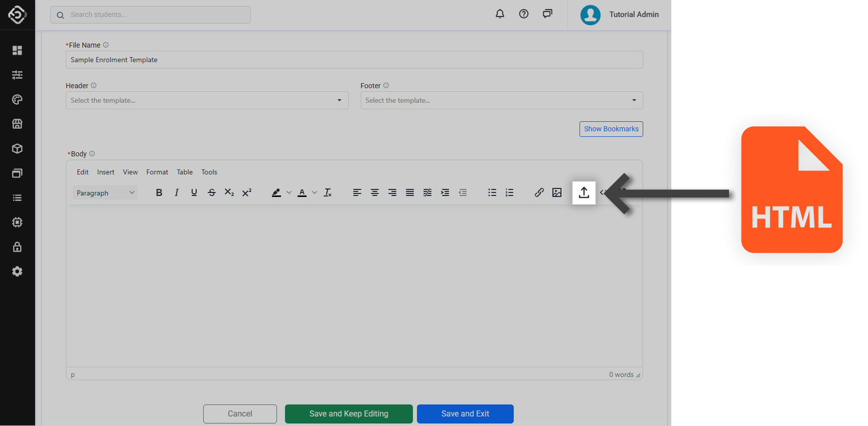The image size is (868, 426).
Task: Create a numbered list
Action: 510,192
